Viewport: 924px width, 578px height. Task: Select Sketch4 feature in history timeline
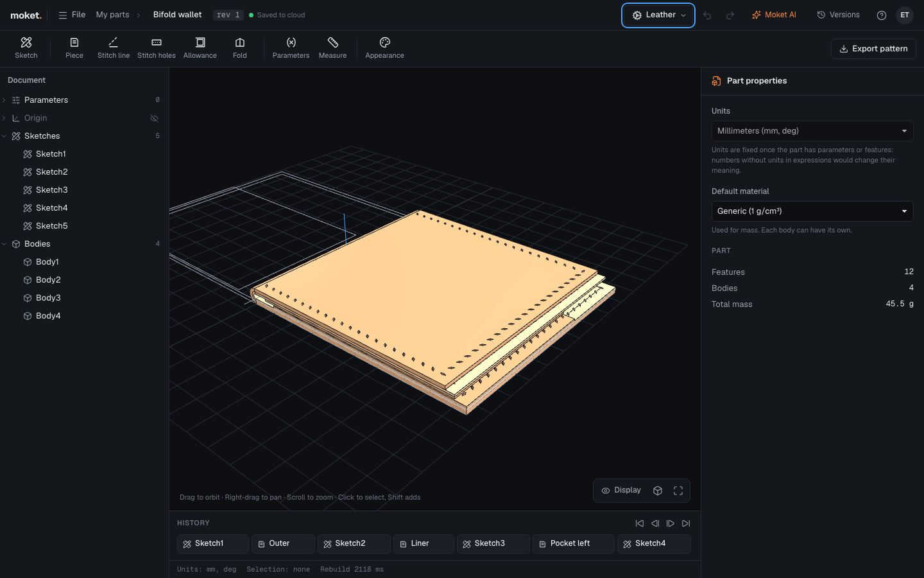pyautogui.click(x=654, y=544)
